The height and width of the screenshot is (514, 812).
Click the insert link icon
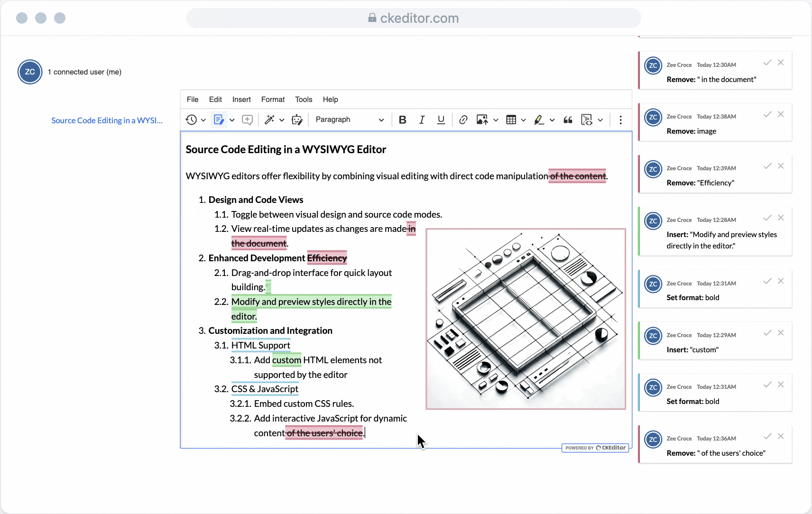click(x=463, y=120)
